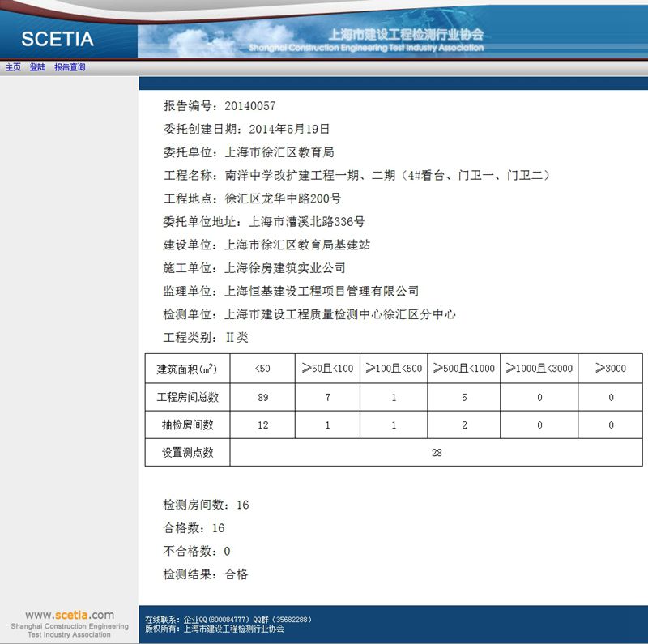Image resolution: width=648 pixels, height=644 pixels.
Task: Click the 工程房间总数 row label
Action: pyautogui.click(x=188, y=397)
